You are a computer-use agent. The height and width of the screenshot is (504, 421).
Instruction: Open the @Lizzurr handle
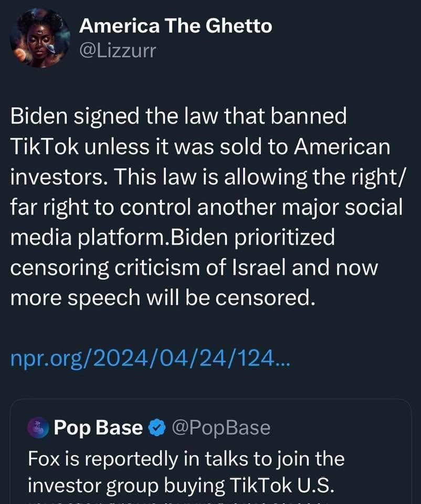pyautogui.click(x=117, y=51)
